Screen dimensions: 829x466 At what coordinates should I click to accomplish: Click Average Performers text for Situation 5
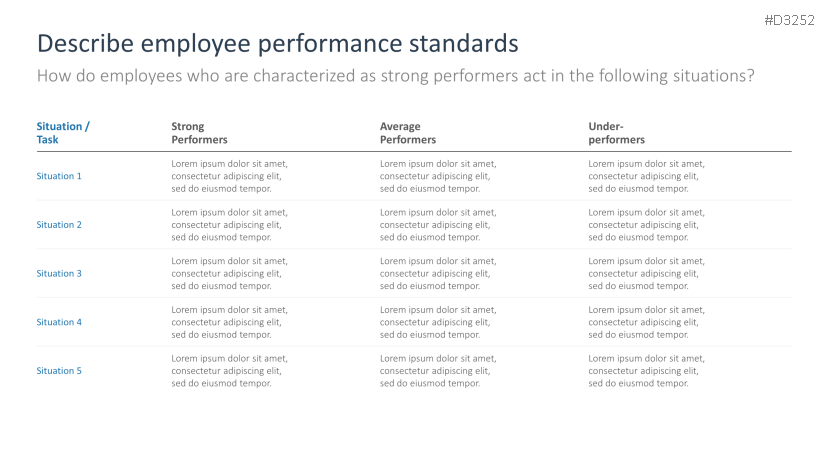pyautogui.click(x=438, y=371)
